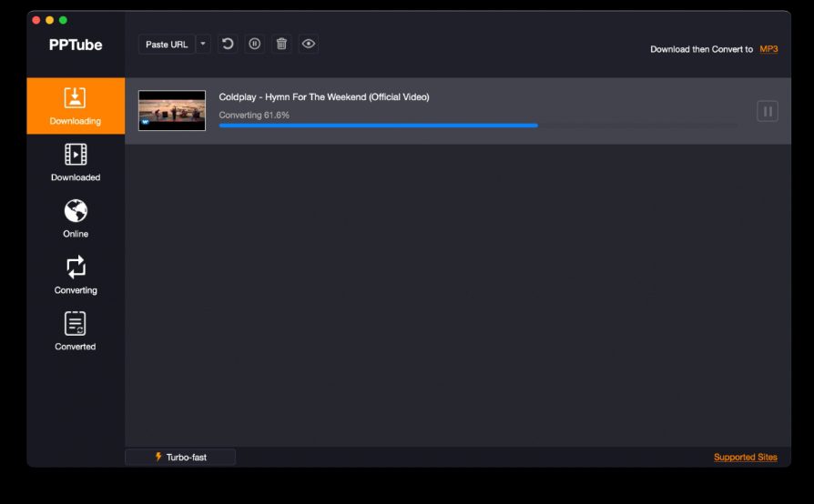Open the Converted files section

tap(76, 331)
